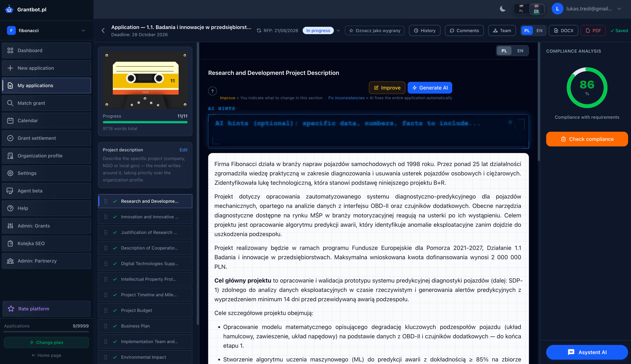The width and height of the screenshot is (631, 364).
Task: Go to Home page link
Action: point(46,355)
